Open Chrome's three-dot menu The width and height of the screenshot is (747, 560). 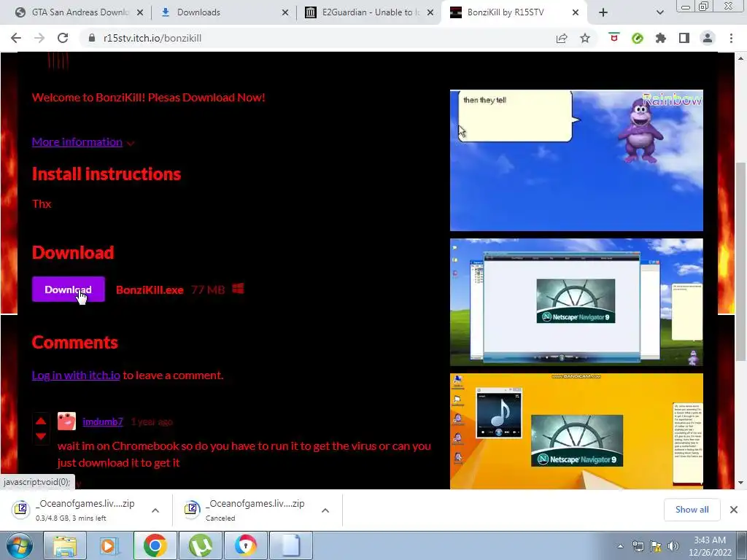coord(731,38)
